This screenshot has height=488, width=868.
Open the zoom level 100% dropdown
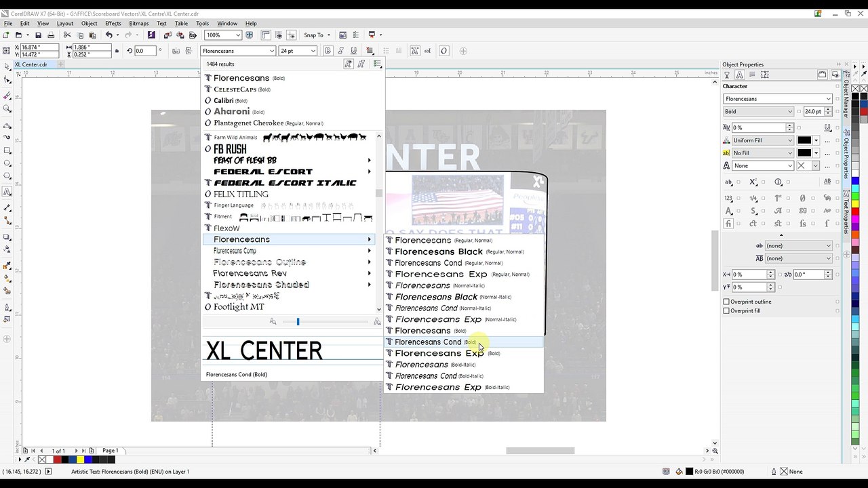click(x=238, y=35)
